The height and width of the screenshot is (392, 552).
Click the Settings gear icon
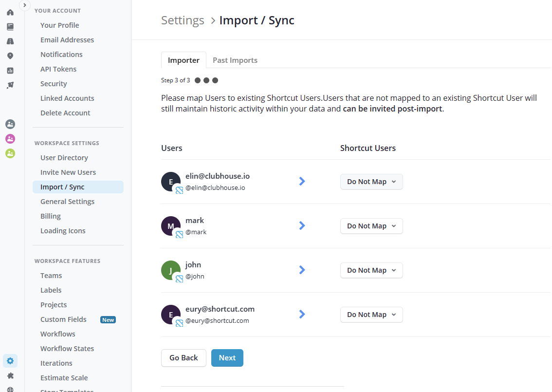10,361
